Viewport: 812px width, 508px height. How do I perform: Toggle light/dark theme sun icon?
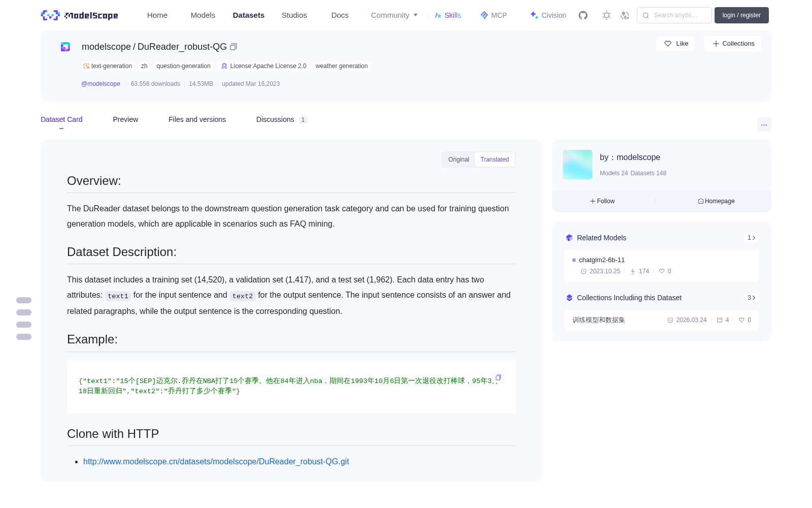tap(606, 15)
